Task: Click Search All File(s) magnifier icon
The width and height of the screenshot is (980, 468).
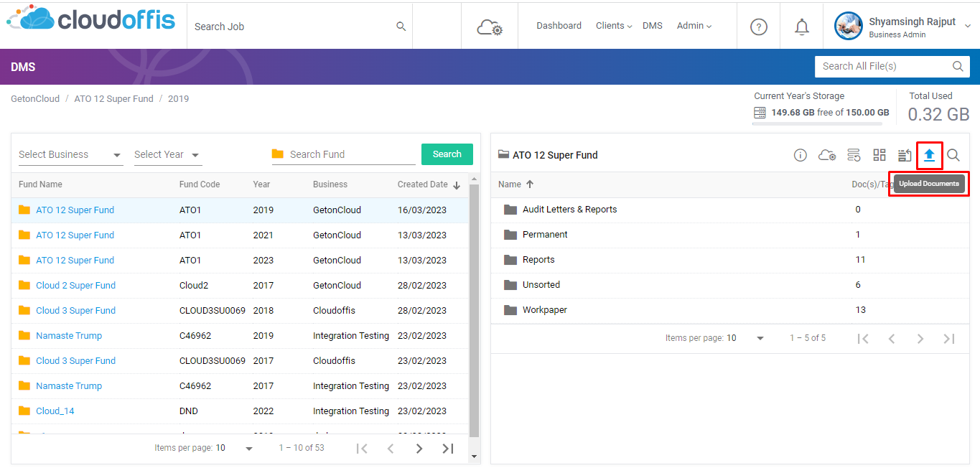Action: pos(958,66)
